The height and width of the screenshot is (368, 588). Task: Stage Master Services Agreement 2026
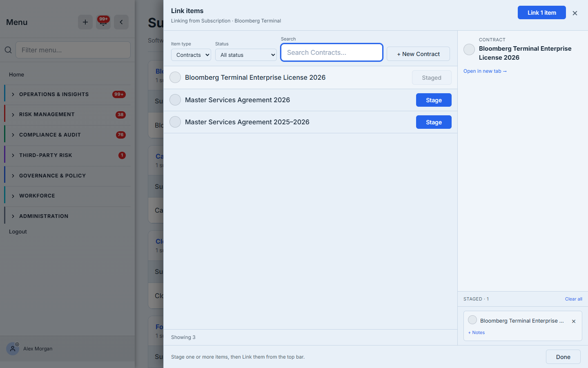tap(434, 100)
